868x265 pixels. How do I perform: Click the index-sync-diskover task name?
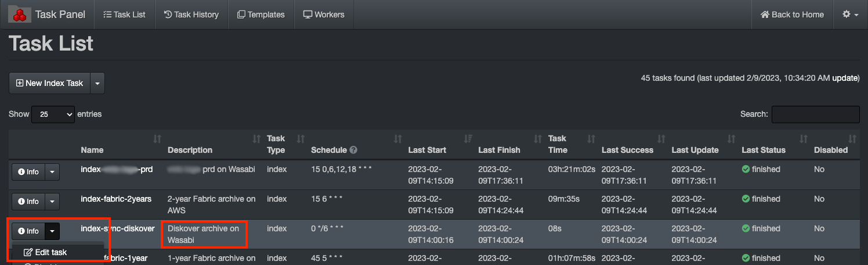pos(118,228)
